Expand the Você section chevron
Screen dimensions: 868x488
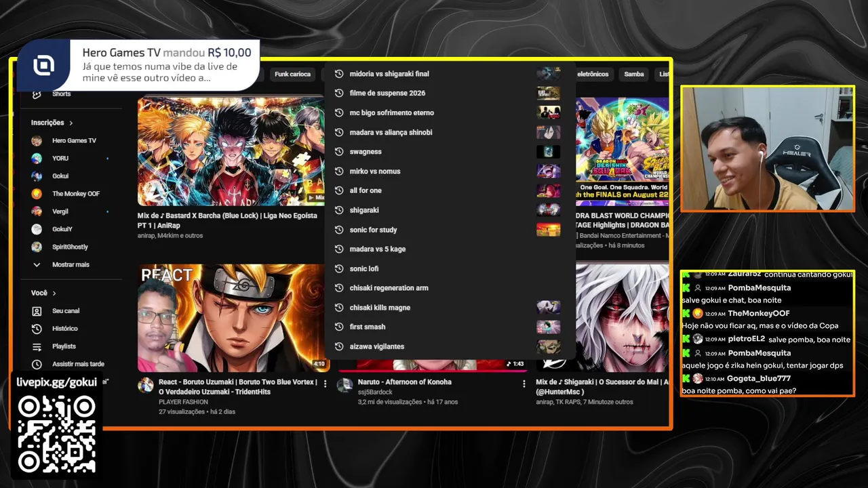(x=54, y=293)
